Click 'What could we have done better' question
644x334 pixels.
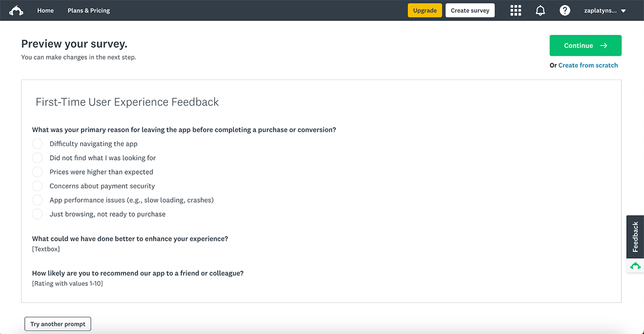point(130,239)
